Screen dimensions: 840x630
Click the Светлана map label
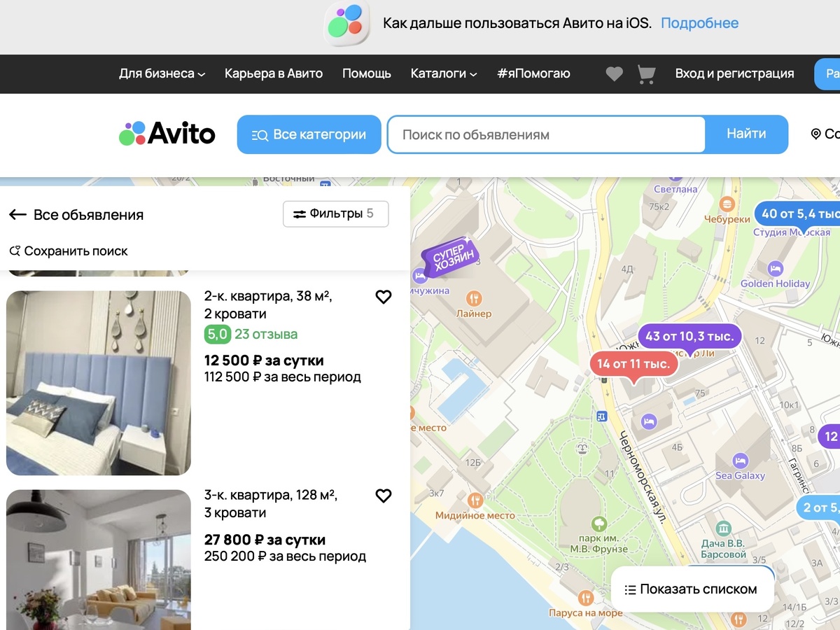point(675,189)
